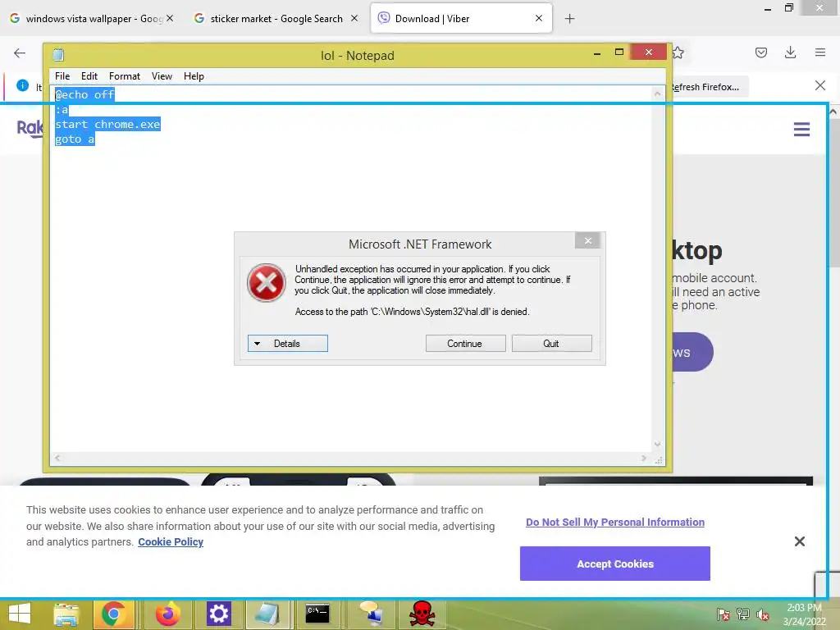Click the 'Access to the path' error message
840x630 pixels.
(x=412, y=312)
